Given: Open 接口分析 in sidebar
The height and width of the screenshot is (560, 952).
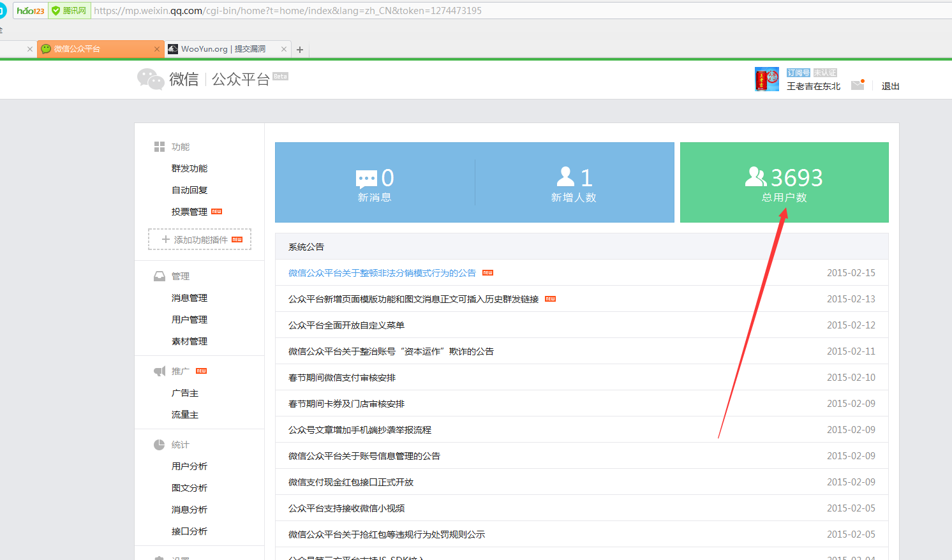Looking at the screenshot, I should [190, 531].
